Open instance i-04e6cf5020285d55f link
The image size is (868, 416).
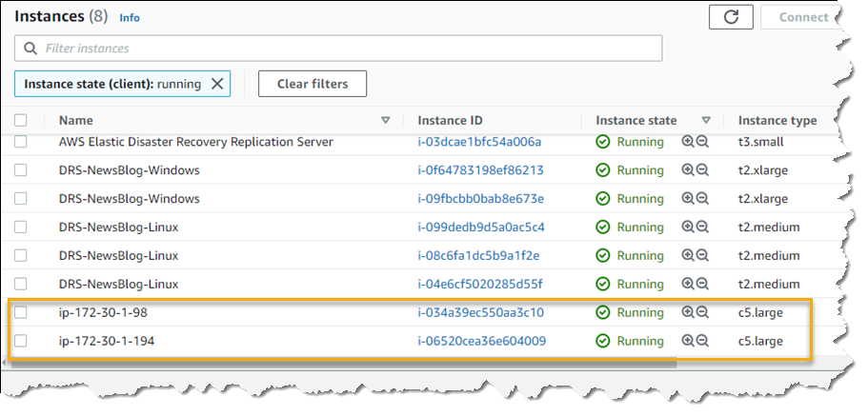click(x=480, y=284)
